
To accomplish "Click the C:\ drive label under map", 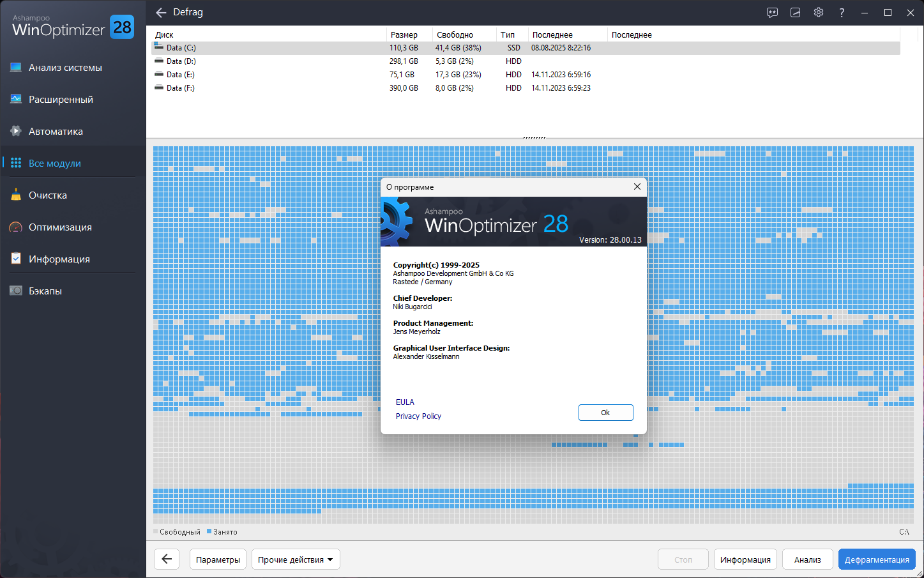I will pyautogui.click(x=904, y=532).
